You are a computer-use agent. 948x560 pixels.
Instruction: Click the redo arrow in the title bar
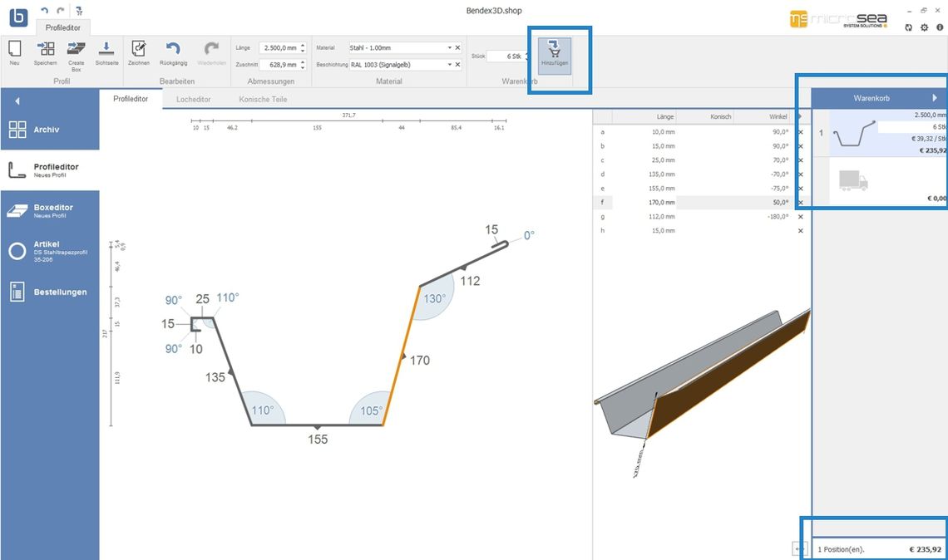click(x=61, y=11)
